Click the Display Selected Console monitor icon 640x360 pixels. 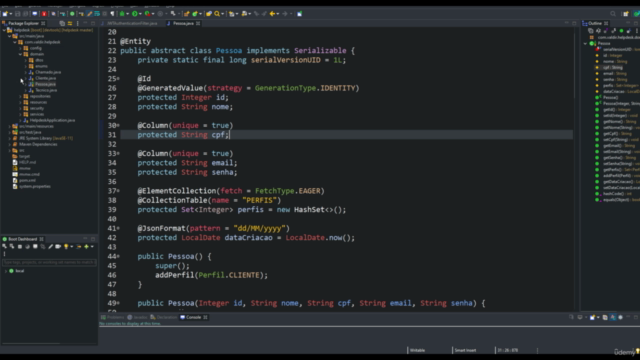coord(580,317)
